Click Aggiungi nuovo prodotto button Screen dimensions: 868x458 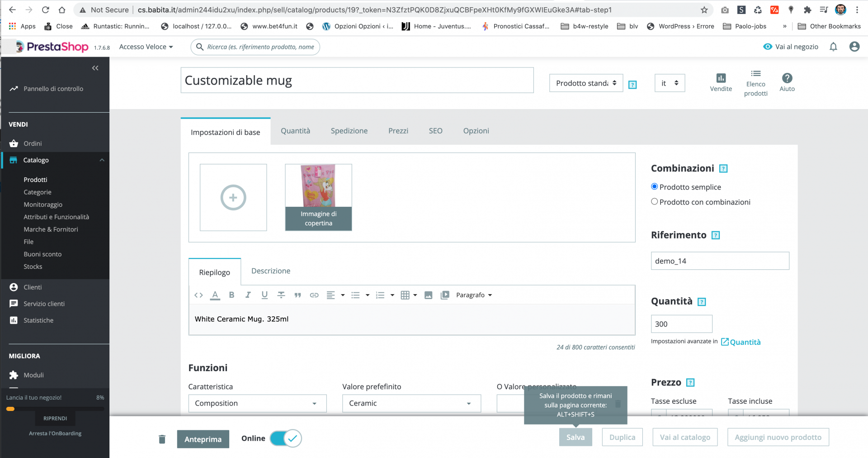[x=778, y=437]
